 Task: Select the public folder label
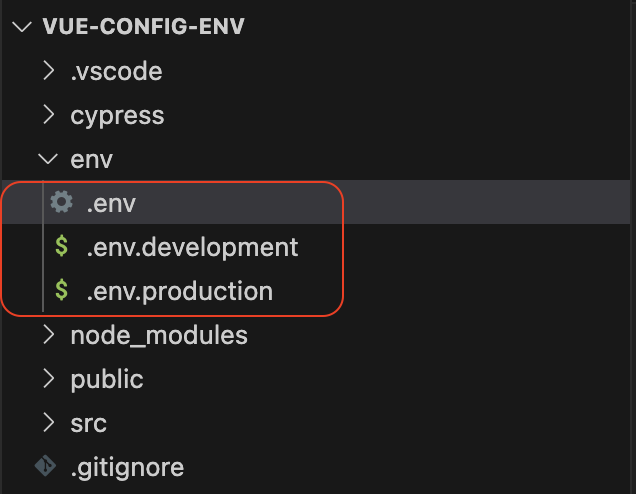[107, 379]
